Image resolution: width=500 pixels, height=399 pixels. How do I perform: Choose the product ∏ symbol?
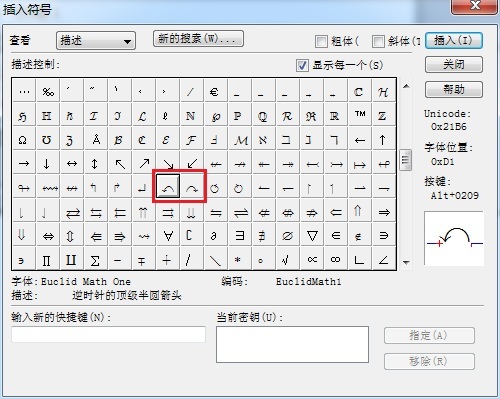pos(47,260)
